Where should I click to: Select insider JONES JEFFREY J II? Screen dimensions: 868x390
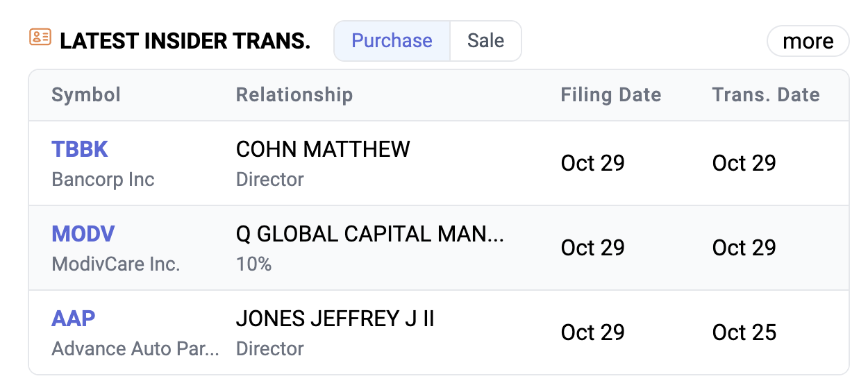tap(335, 319)
